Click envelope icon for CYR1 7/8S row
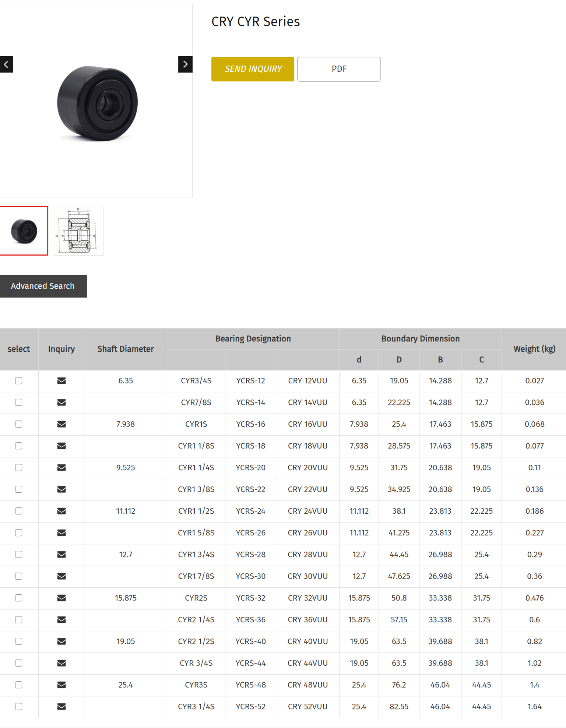This screenshot has width=566, height=728. 61,576
